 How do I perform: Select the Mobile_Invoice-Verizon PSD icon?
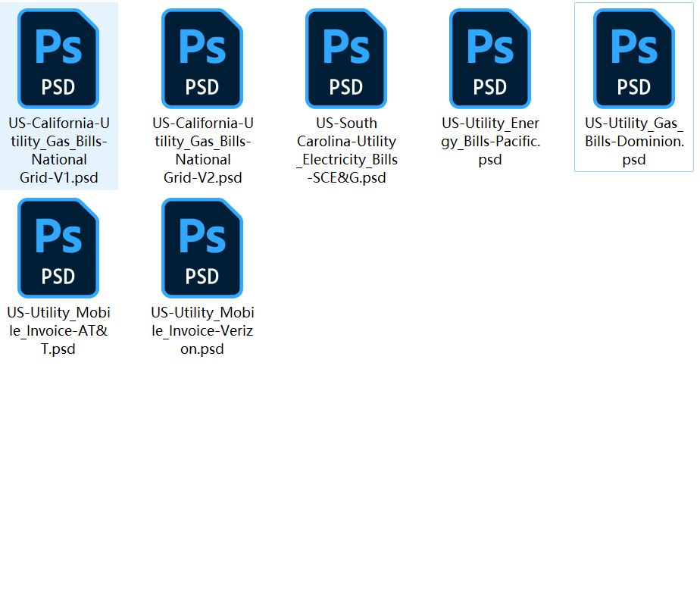[202, 248]
